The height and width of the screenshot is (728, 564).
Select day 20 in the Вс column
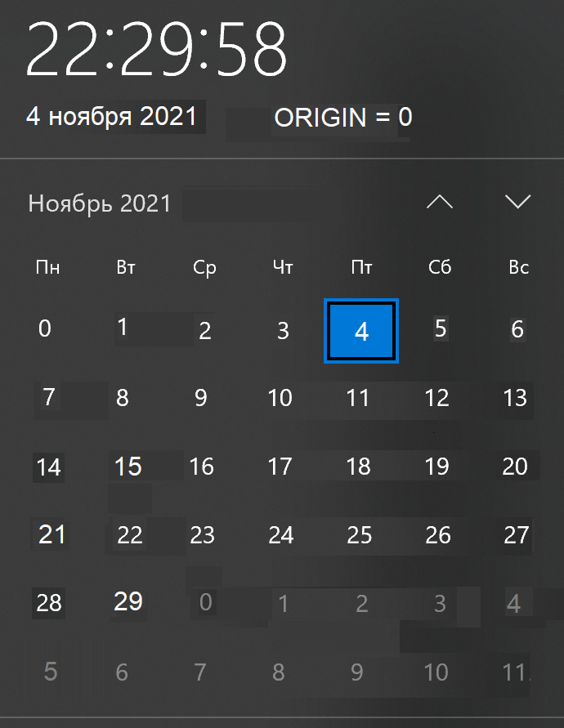(515, 467)
